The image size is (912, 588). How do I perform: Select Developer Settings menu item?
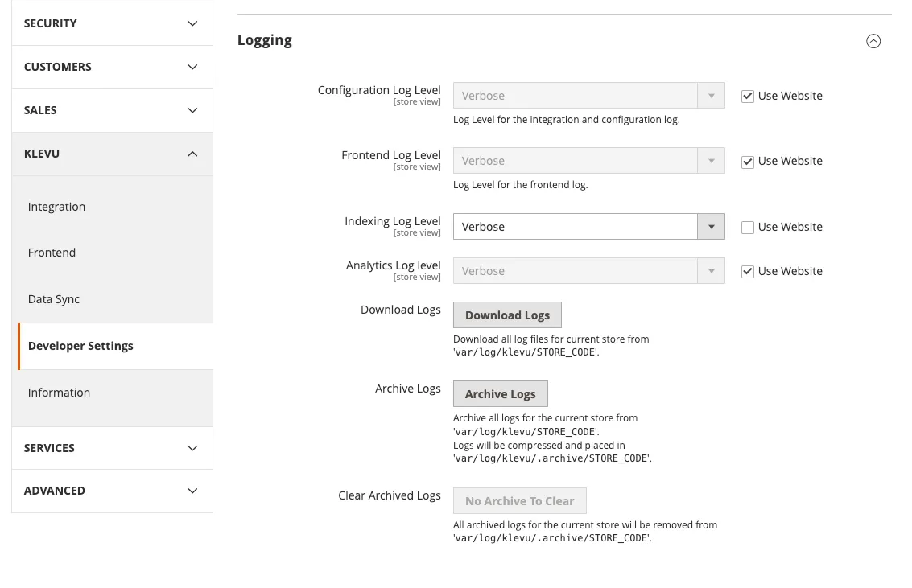[x=115, y=347]
